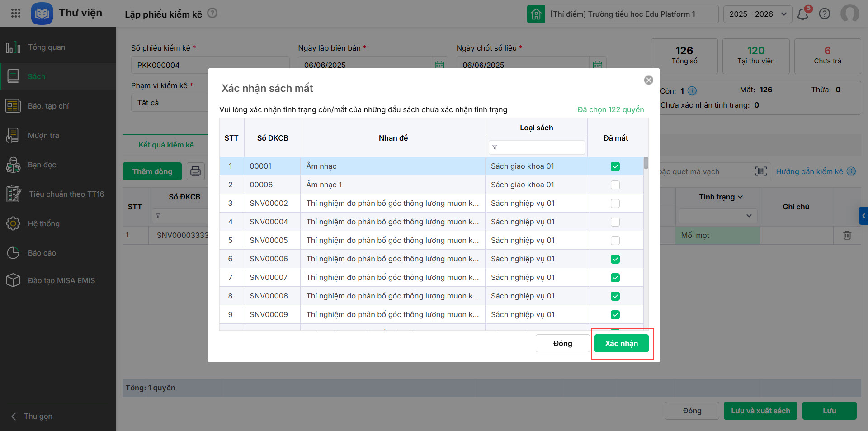Screen dimensions: 868x431
Task: Open calendar for Ngày chốt số liệu
Action: click(x=598, y=65)
